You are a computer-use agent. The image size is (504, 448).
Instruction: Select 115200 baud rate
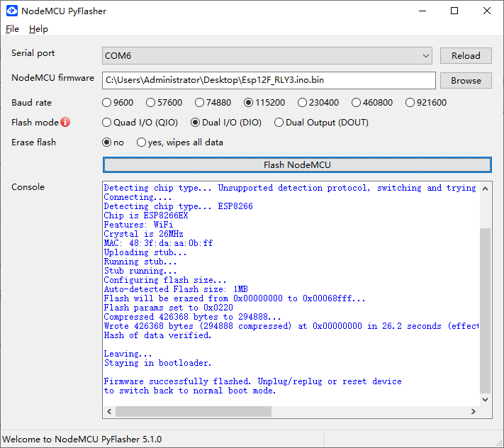[264, 103]
